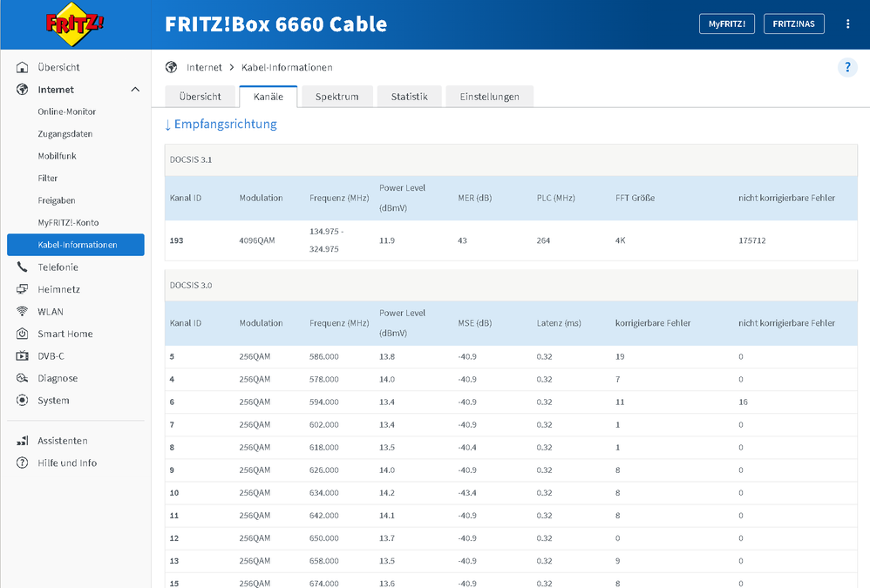Open the Einstellungen tab
870x588 pixels.
tap(489, 97)
